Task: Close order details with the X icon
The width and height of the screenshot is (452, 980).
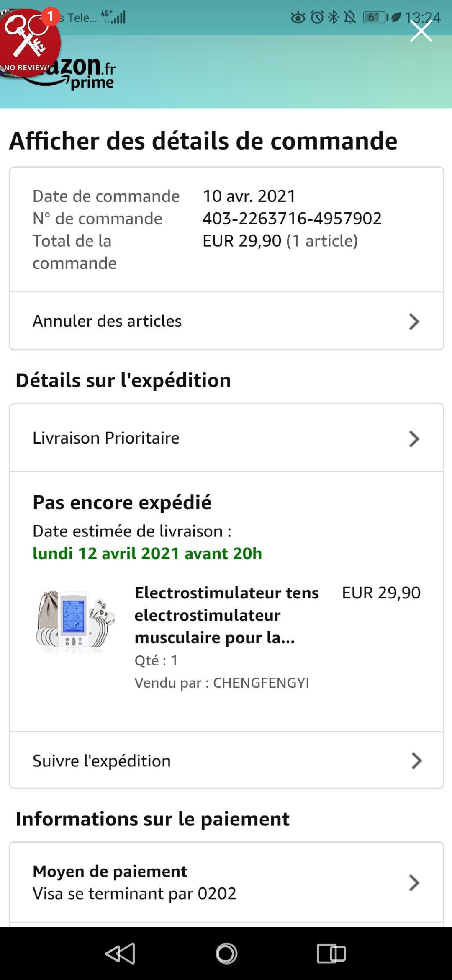Action: [x=421, y=31]
